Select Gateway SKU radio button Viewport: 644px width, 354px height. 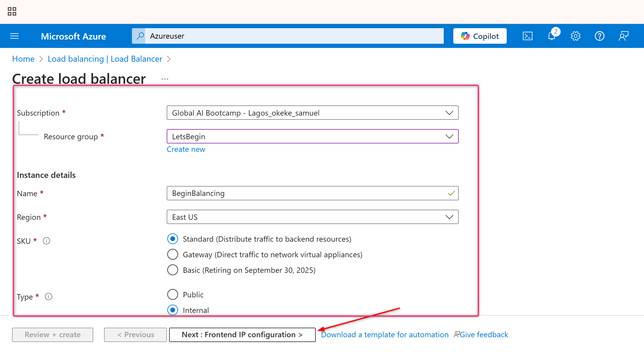173,255
